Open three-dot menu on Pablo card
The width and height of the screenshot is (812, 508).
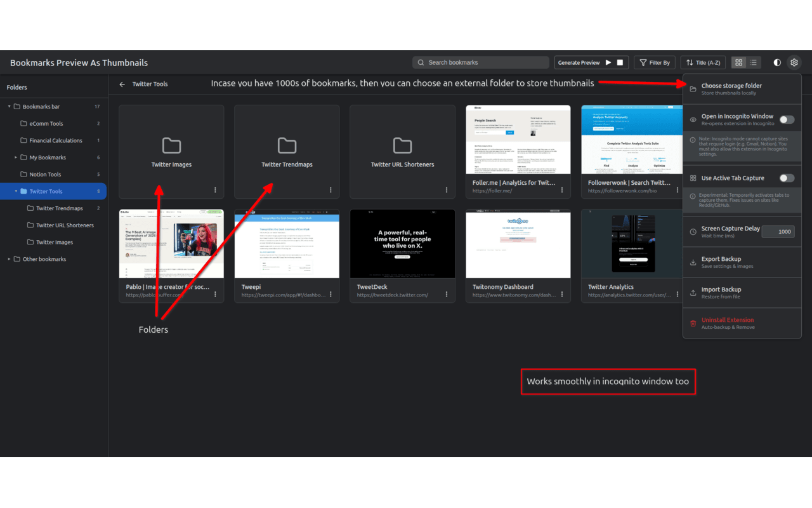click(215, 294)
